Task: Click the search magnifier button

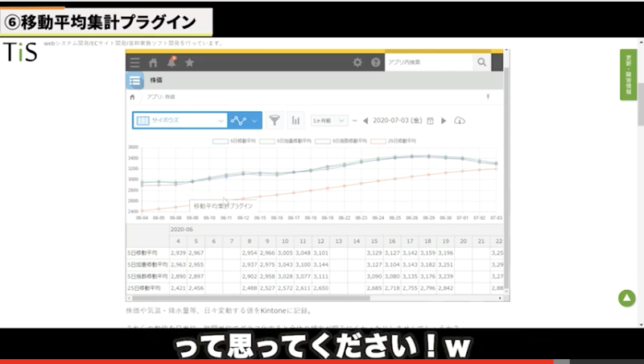Action: pos(481,62)
